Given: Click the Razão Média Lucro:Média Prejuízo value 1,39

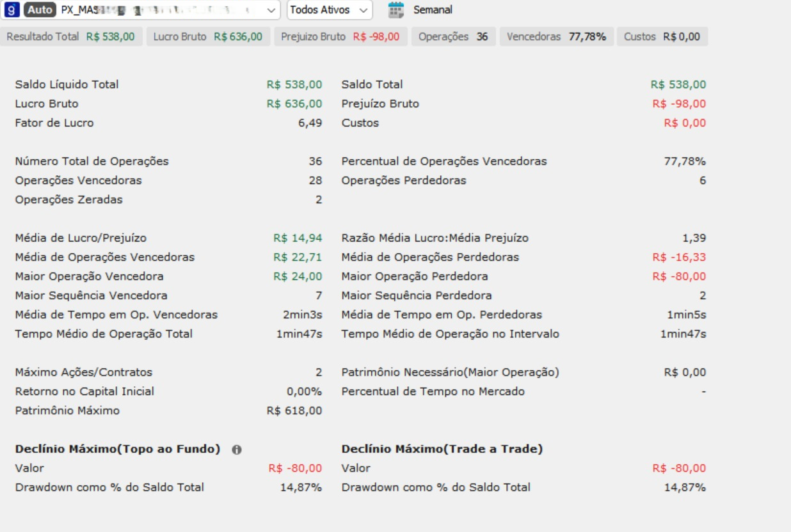Looking at the screenshot, I should [694, 238].
